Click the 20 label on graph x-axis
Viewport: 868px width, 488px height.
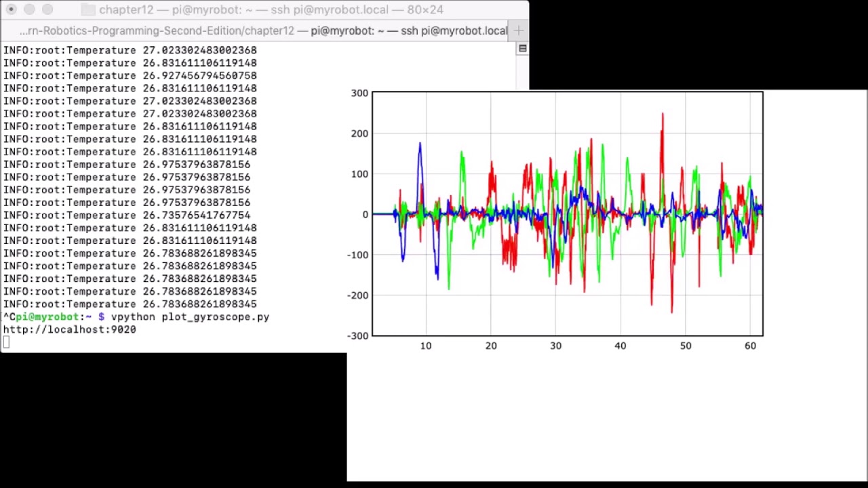click(x=491, y=346)
